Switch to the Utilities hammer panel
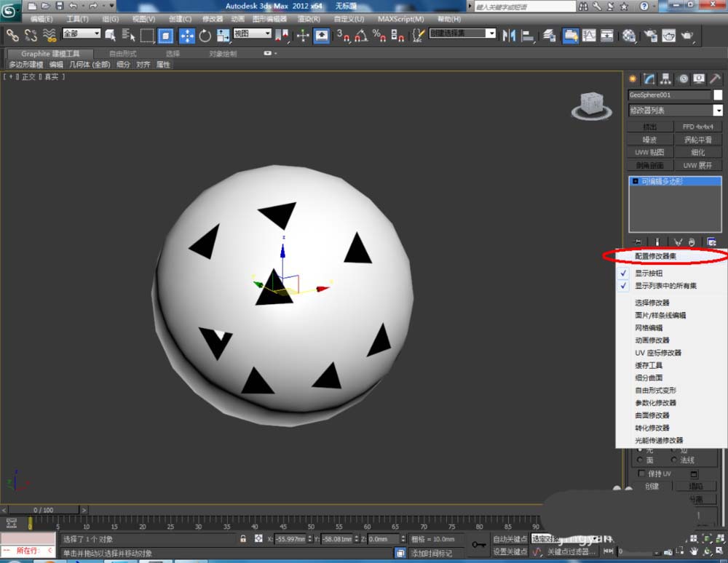 (x=715, y=79)
